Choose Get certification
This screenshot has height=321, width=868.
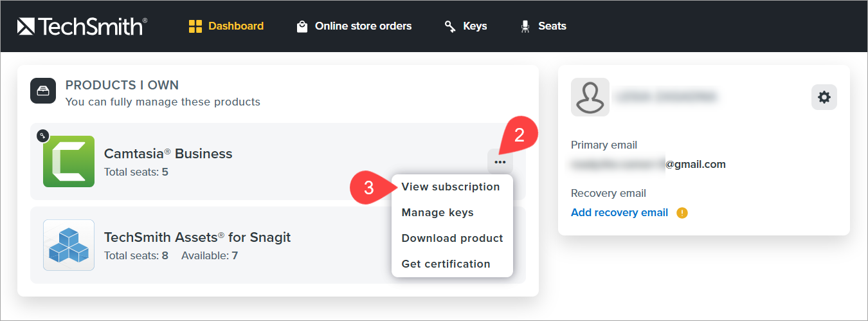(x=446, y=264)
